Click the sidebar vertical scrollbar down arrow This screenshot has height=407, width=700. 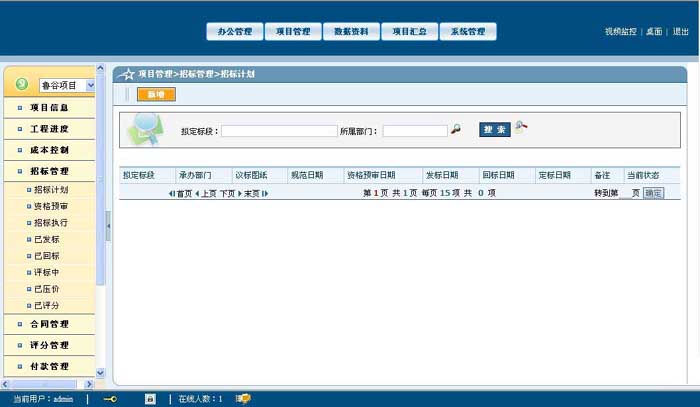pyautogui.click(x=100, y=373)
